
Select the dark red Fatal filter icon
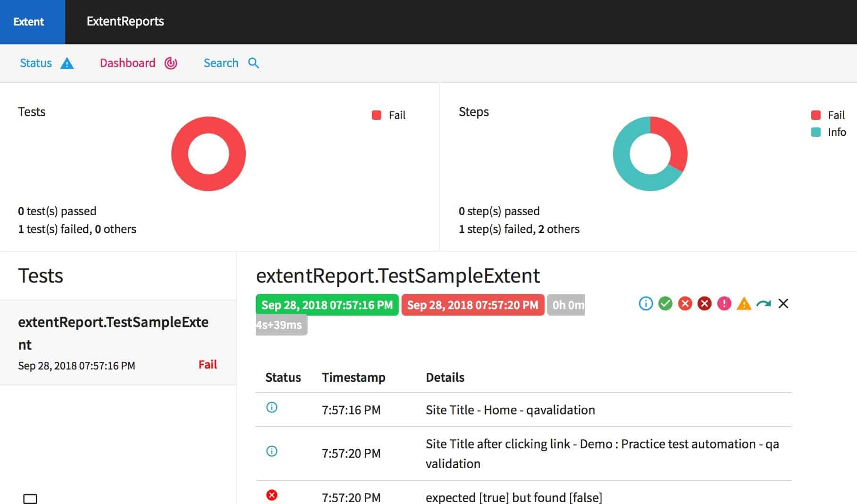705,304
